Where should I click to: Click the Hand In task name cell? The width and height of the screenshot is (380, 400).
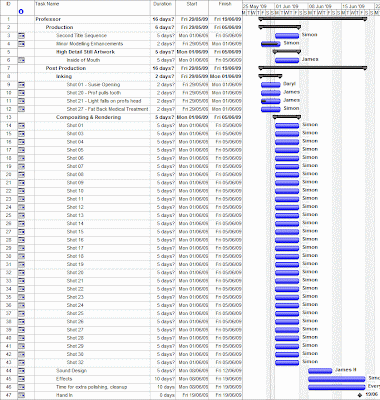tap(92, 395)
